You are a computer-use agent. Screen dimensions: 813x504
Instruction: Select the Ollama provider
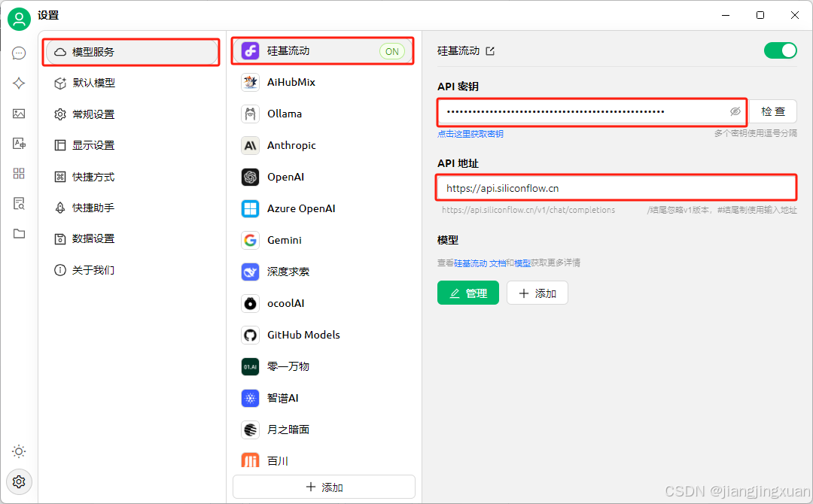[324, 114]
